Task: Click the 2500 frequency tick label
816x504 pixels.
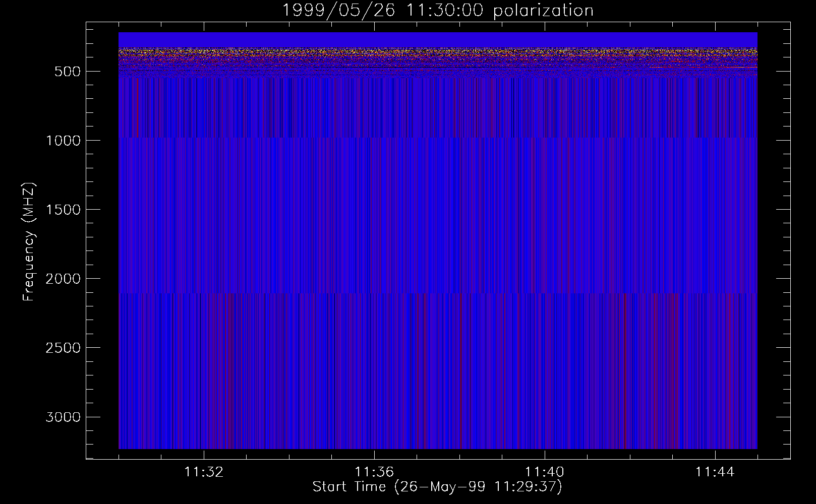Action: pos(63,348)
